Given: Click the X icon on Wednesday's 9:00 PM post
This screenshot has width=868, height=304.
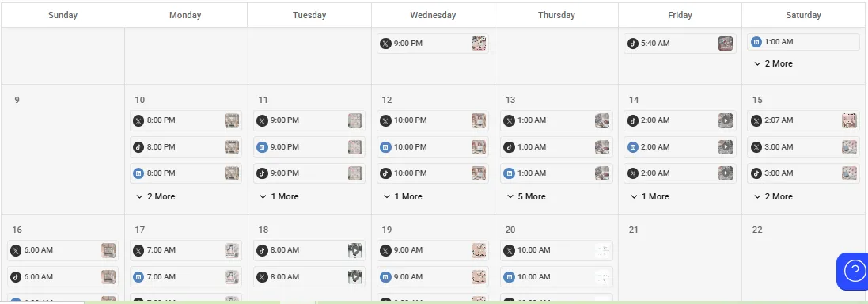Looking at the screenshot, I should 385,44.
